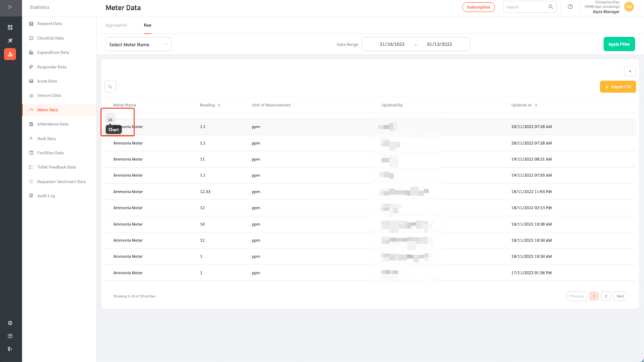This screenshot has width=644, height=362.
Task: Open the settings gear in the dark sidebar
Action: 10,323
